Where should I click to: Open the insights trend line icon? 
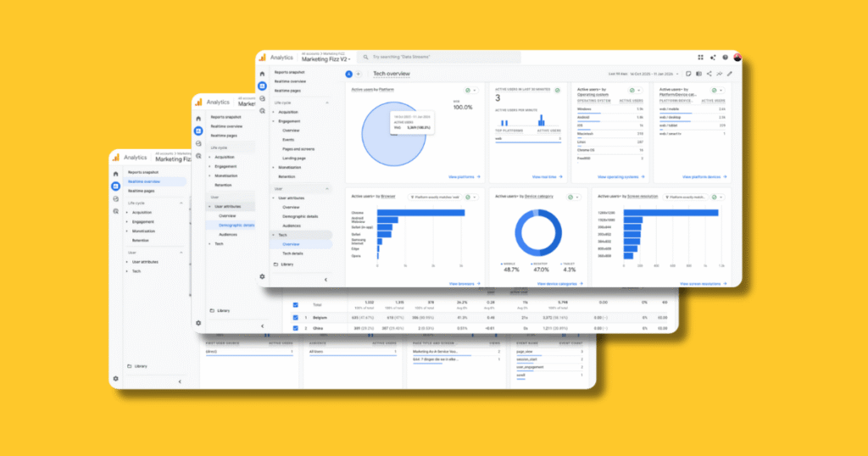[720, 74]
